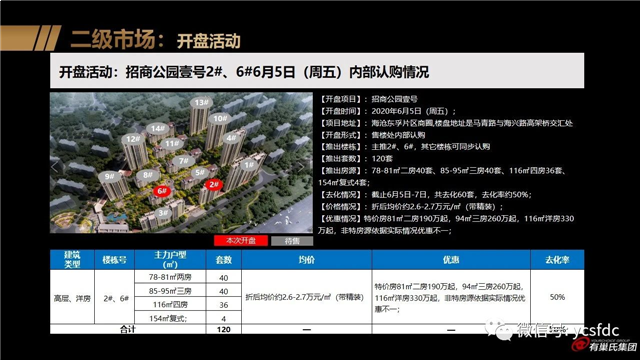Click the 楼栋号 table header
This screenshot has height=360, width=640.
click(x=115, y=260)
